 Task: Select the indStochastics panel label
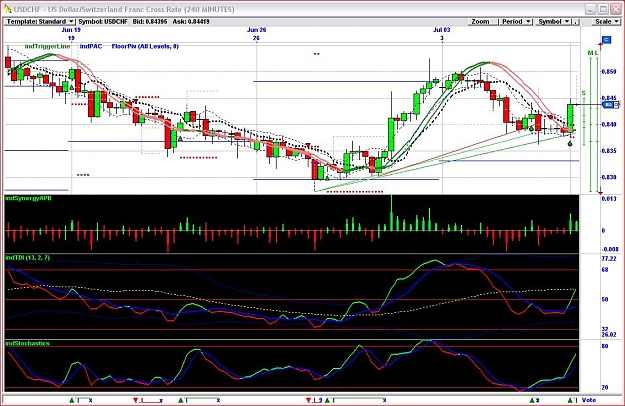tap(28, 343)
